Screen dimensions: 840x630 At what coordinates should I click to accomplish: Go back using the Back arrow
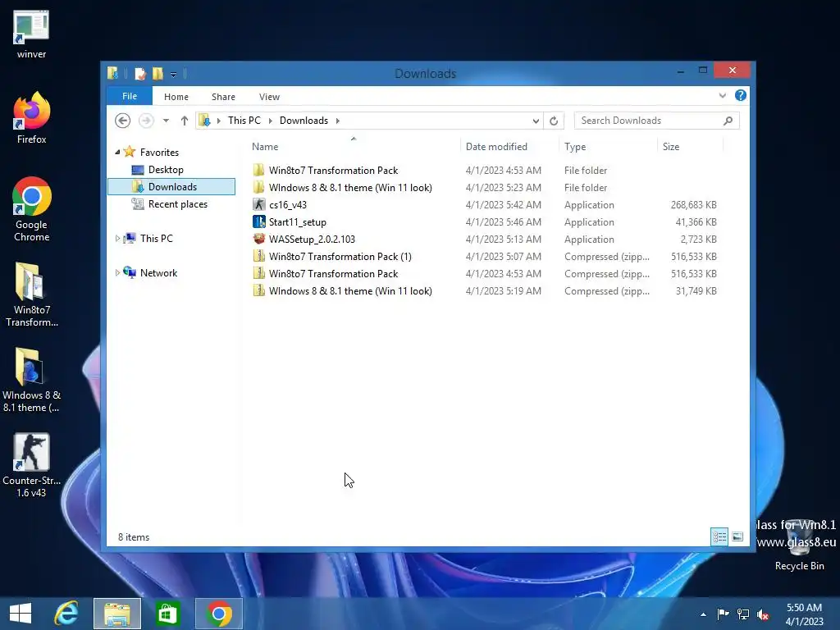click(123, 121)
